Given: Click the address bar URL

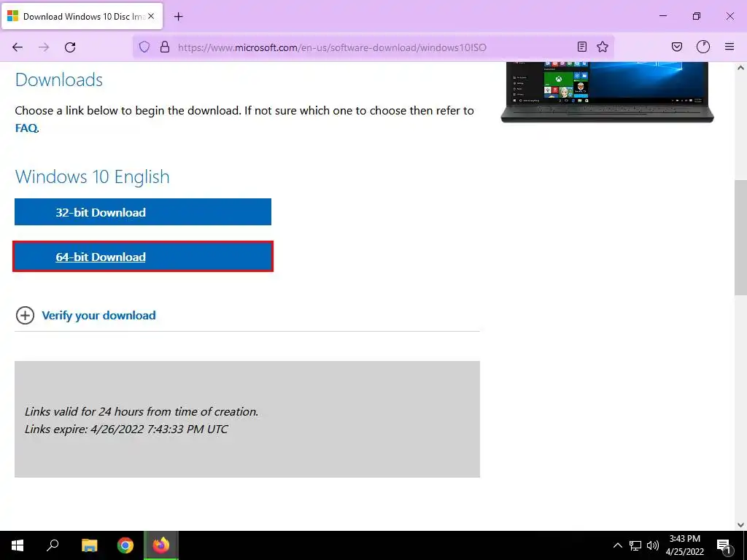Looking at the screenshot, I should (332, 47).
